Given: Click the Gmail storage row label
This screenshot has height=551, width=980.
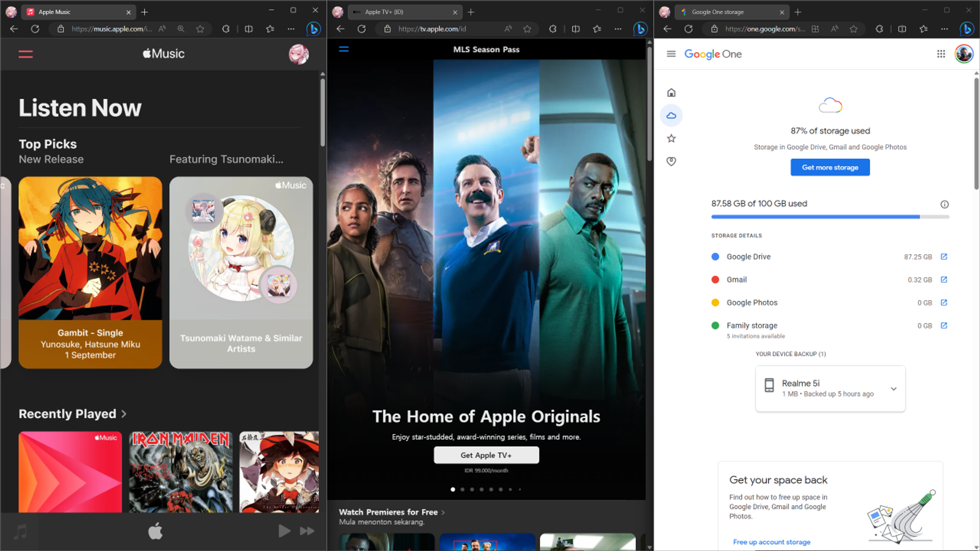Looking at the screenshot, I should pos(736,280).
